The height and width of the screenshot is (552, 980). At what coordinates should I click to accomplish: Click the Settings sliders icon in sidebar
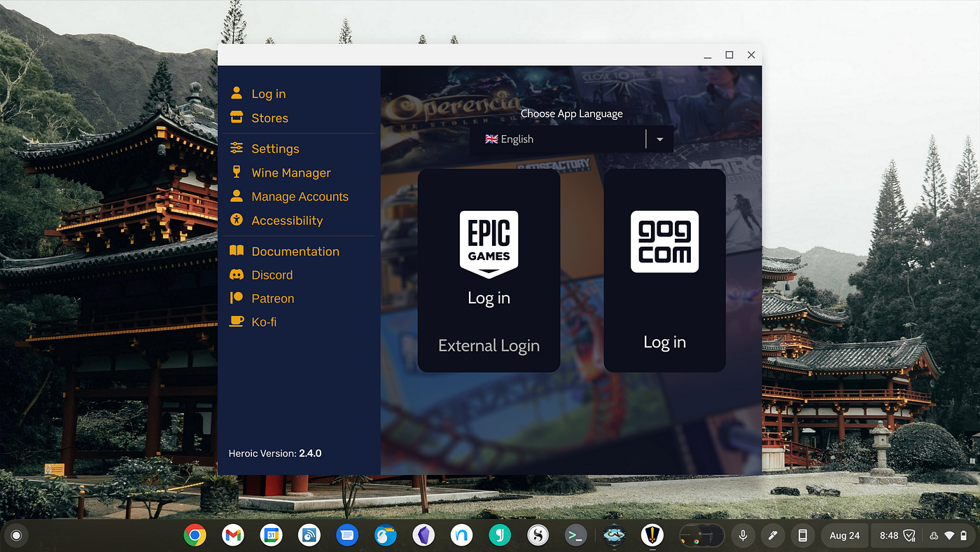tap(237, 148)
